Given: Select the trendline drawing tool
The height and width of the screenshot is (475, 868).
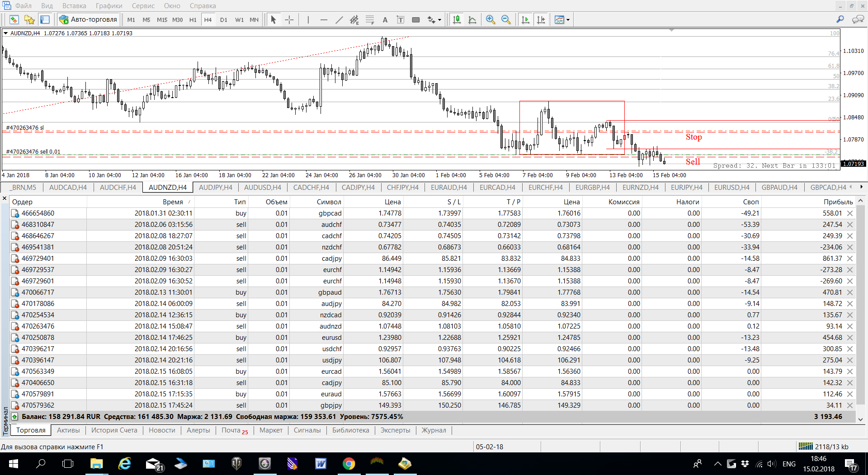Looking at the screenshot, I should (339, 19).
